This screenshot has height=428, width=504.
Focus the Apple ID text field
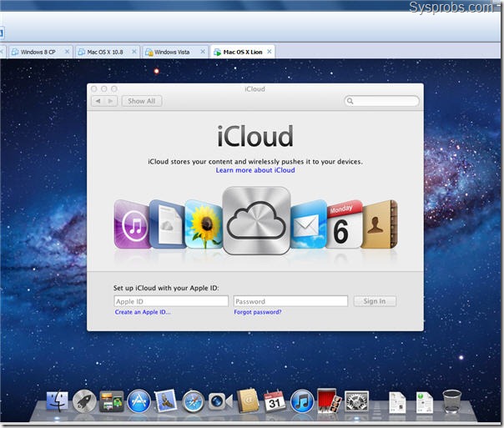pos(171,301)
